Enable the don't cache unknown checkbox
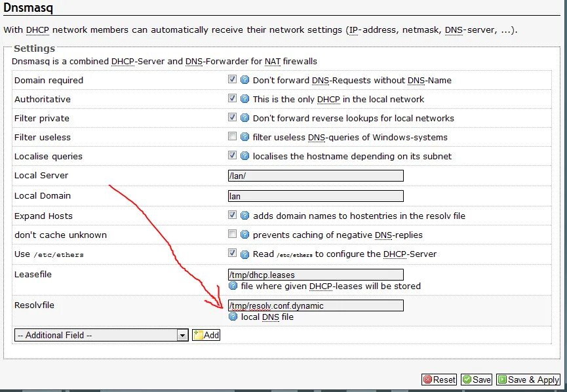 pos(232,233)
